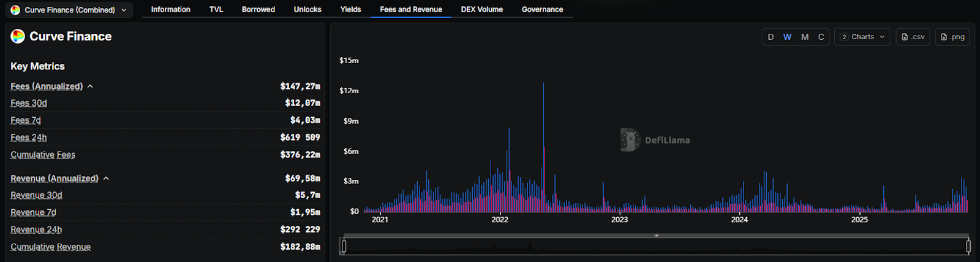980x262 pixels.
Task: Click the .png export file icon
Action: 944,37
